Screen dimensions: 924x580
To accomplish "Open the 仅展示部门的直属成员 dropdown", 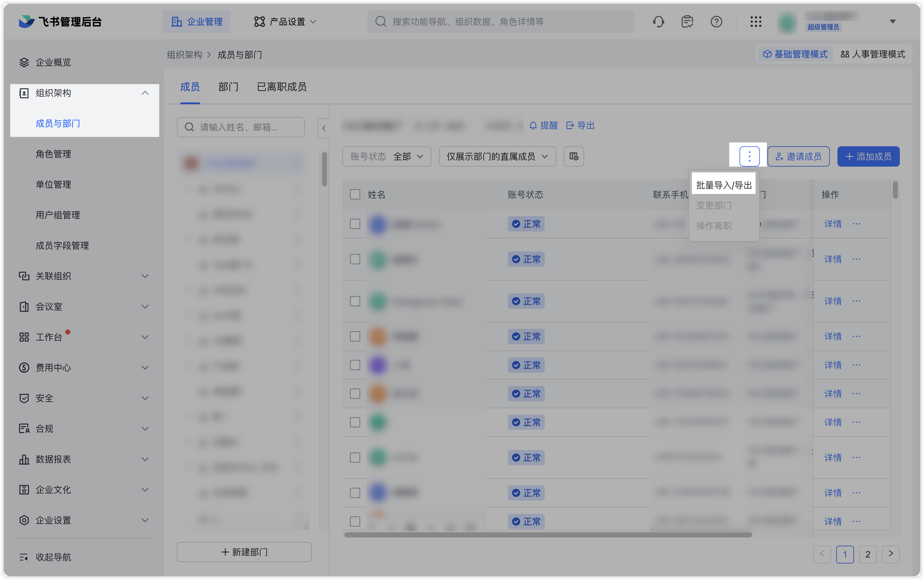I will point(497,156).
